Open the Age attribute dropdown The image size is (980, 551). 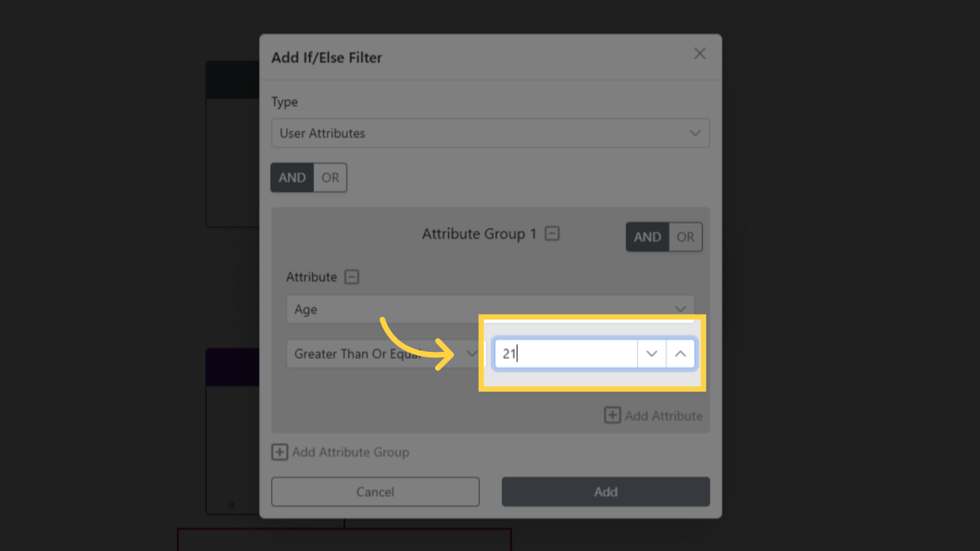pyautogui.click(x=490, y=309)
